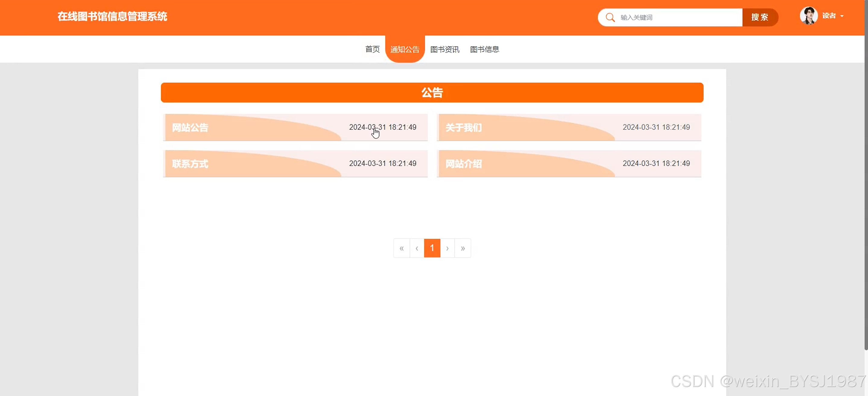The width and height of the screenshot is (868, 396).
Task: Open the 首页 home menu item
Action: [372, 49]
